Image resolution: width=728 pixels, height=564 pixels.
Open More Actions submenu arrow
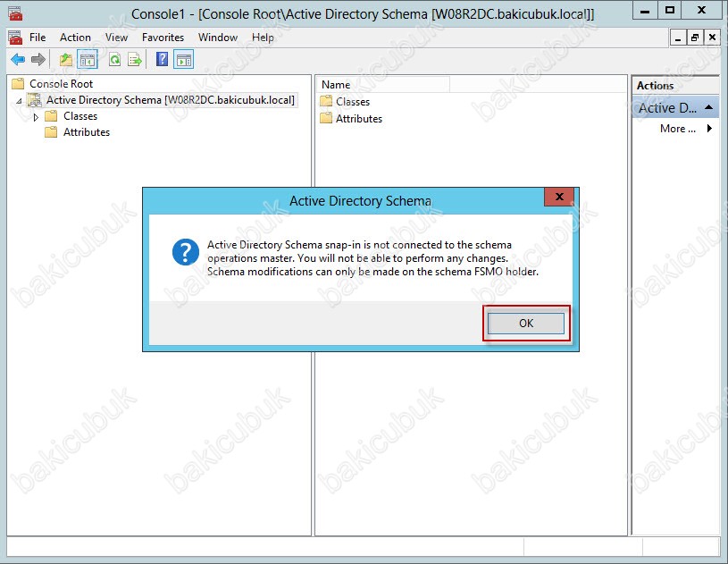(709, 128)
